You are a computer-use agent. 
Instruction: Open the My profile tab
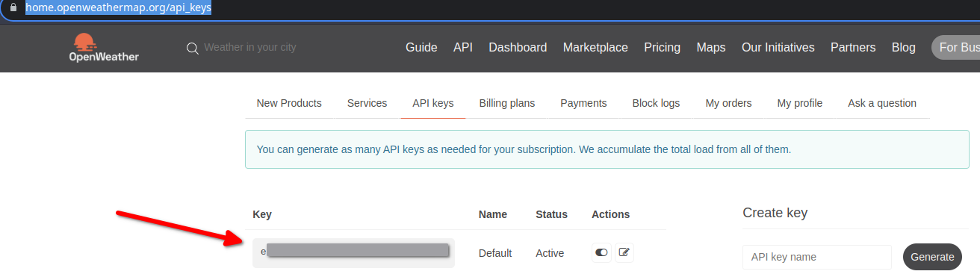(800, 103)
